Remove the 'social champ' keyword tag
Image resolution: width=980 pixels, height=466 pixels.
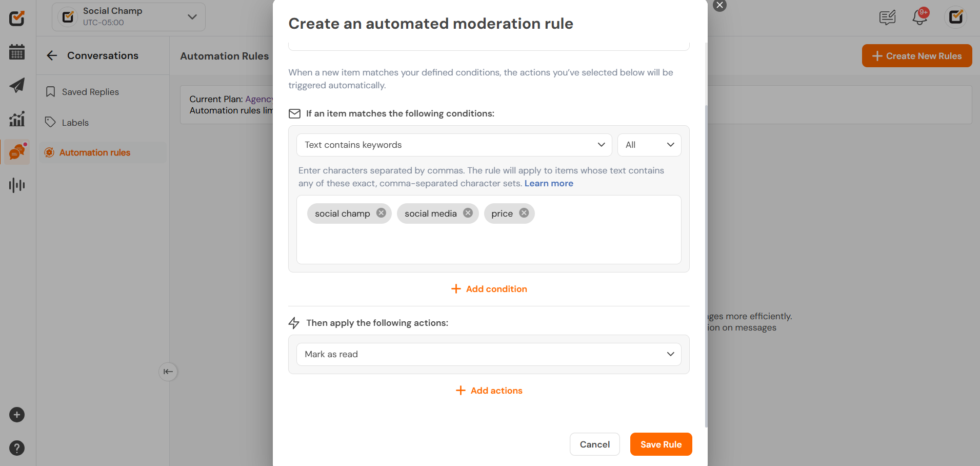coord(381,213)
